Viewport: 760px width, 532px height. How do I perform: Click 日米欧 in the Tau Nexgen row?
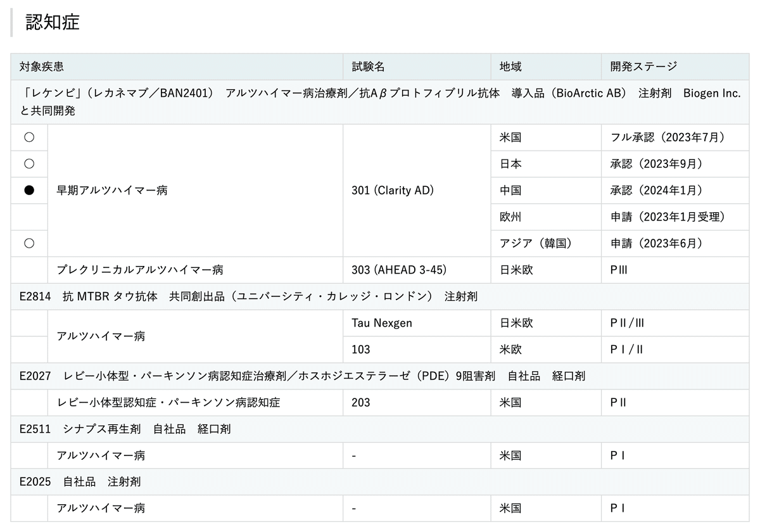[x=516, y=323]
